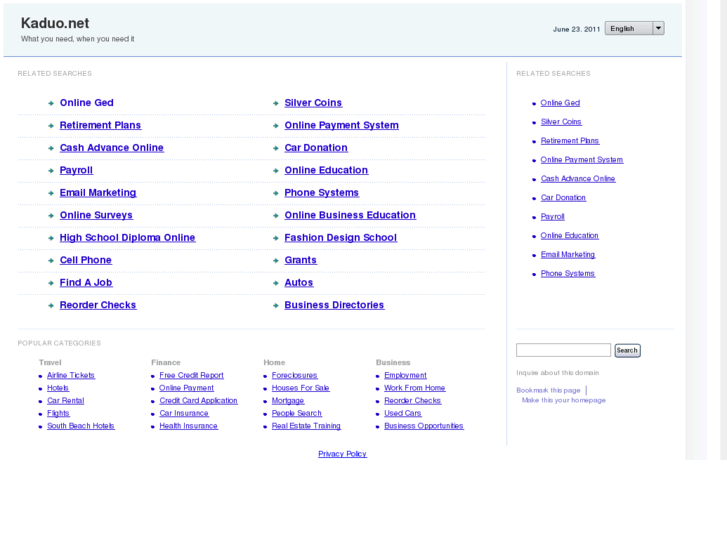The image size is (727, 545).
Task: Open sidebar Payroll link
Action: click(552, 217)
